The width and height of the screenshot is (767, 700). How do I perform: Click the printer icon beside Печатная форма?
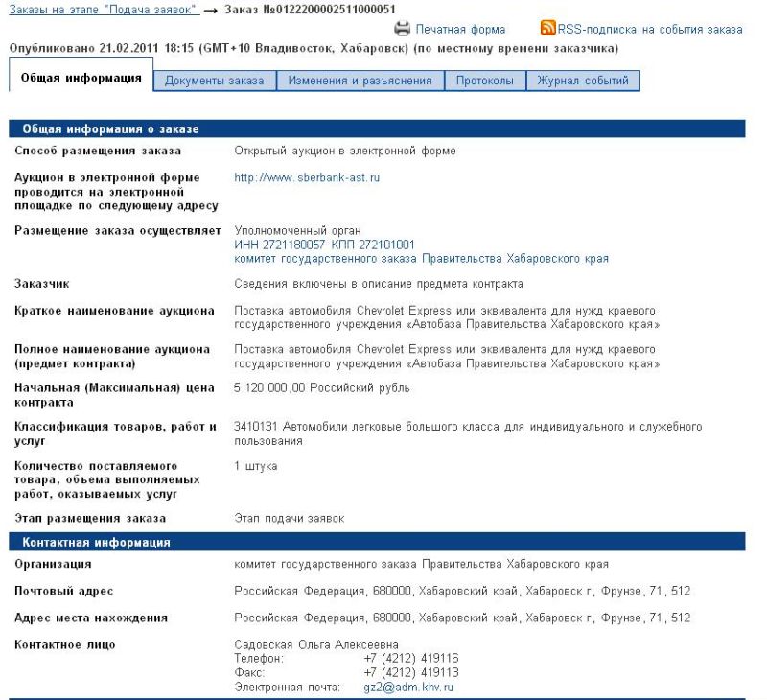(x=403, y=29)
